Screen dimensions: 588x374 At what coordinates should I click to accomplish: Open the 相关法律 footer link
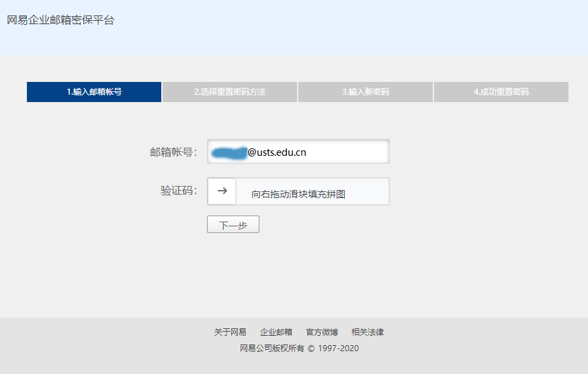click(x=368, y=332)
